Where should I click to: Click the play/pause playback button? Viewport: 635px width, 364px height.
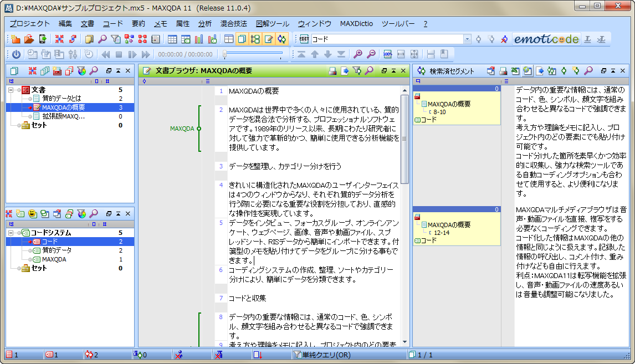click(x=132, y=54)
